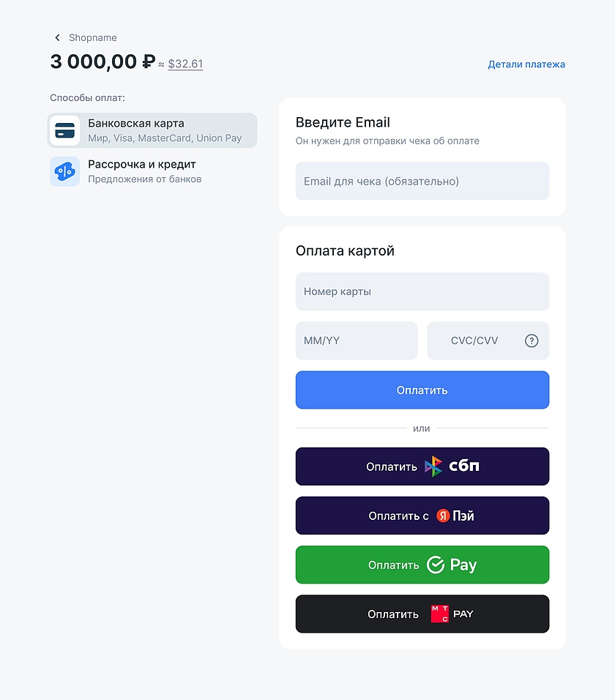Pay with the Оплатить с Пэй button
Viewport: 615px width, 700px height.
[422, 515]
